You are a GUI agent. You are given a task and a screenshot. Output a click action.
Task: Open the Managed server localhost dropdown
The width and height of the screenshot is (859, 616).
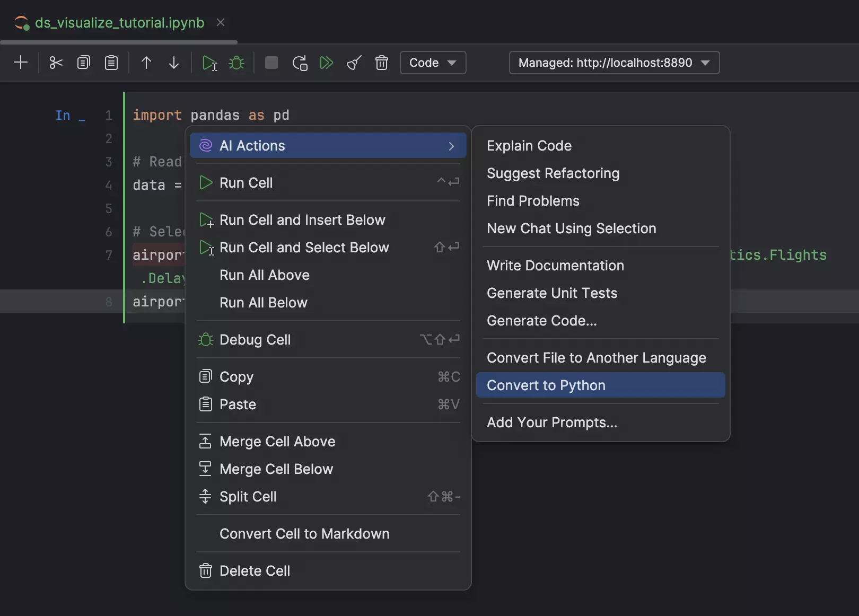614,63
